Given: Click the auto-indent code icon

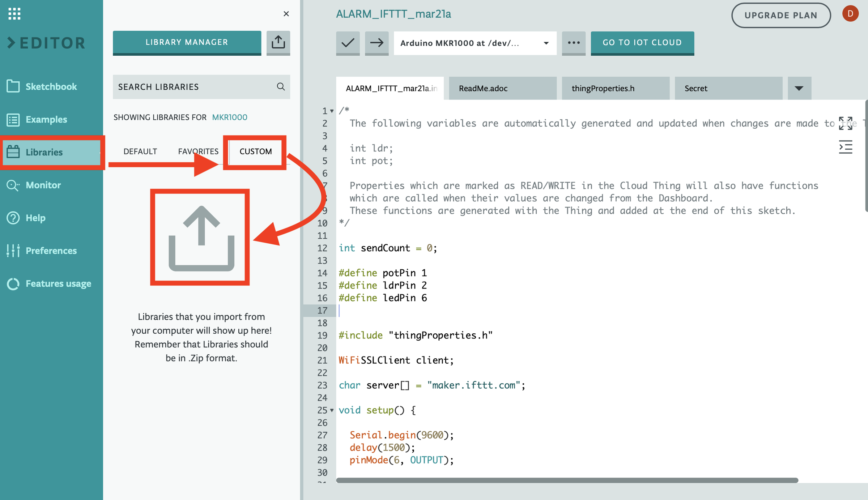Looking at the screenshot, I should point(845,147).
